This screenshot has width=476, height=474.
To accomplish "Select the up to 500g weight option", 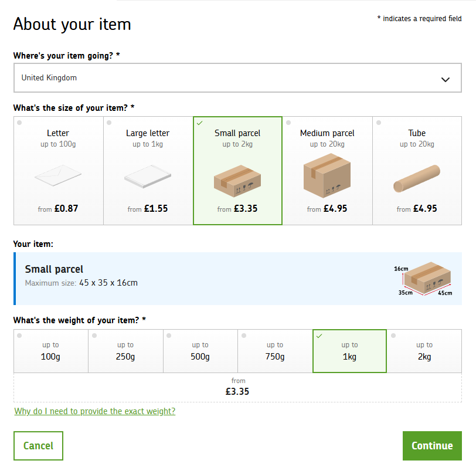I will point(200,351).
